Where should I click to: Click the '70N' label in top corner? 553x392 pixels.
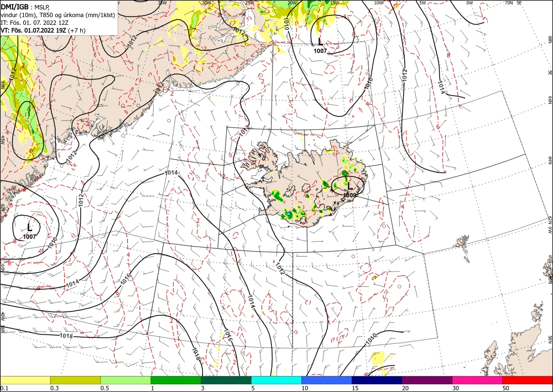click(x=509, y=3)
